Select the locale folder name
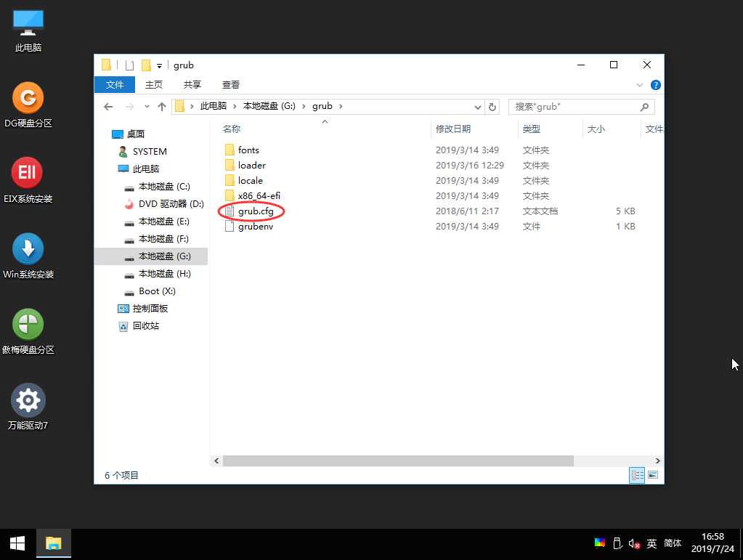 (x=250, y=181)
